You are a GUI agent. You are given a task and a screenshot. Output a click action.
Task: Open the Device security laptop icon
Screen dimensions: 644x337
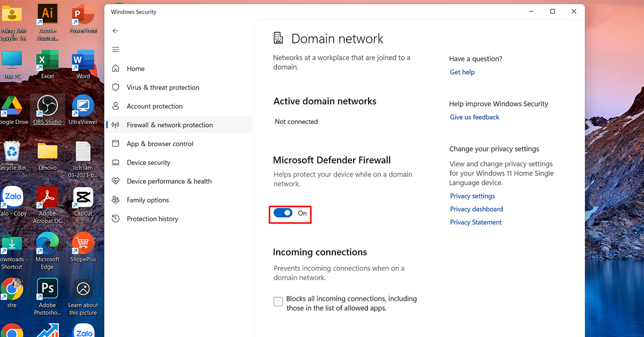click(115, 163)
